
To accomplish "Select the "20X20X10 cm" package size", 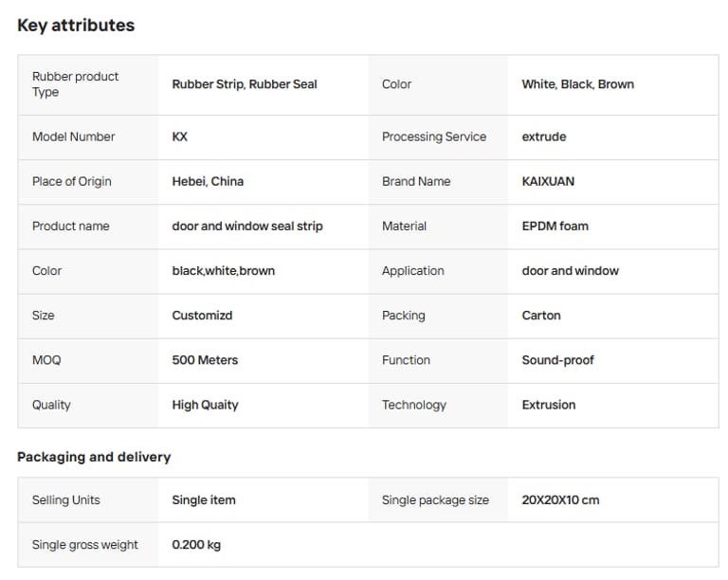I will click(x=560, y=499).
